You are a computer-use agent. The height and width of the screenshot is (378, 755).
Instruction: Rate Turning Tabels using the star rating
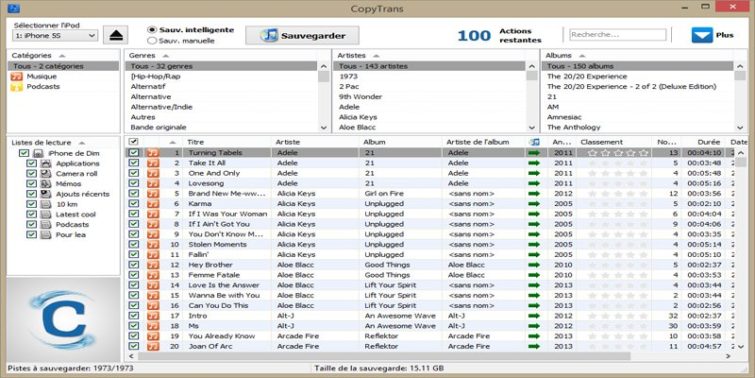(618, 153)
